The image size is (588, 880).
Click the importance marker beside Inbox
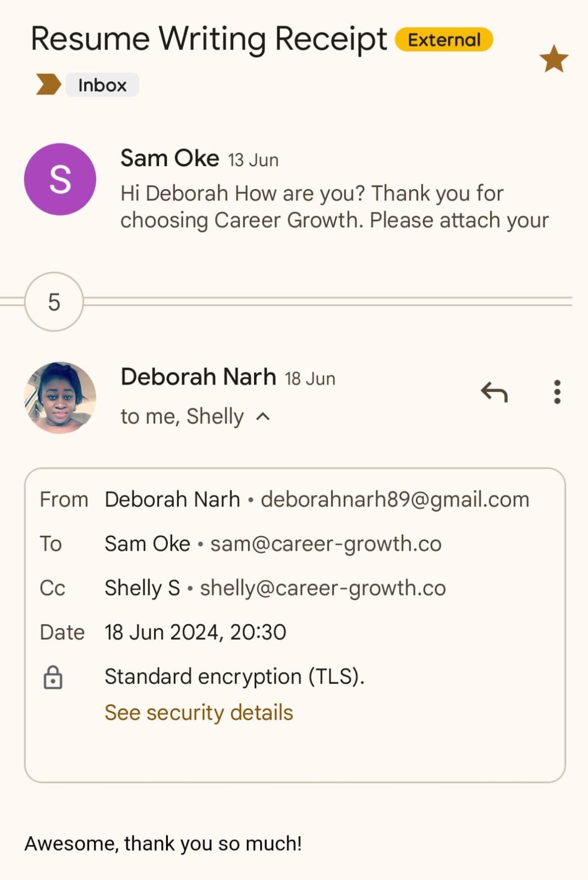coord(48,85)
